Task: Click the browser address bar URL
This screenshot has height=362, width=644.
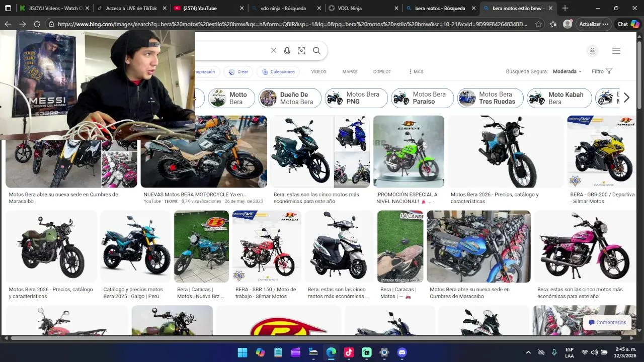Action: pyautogui.click(x=292, y=24)
